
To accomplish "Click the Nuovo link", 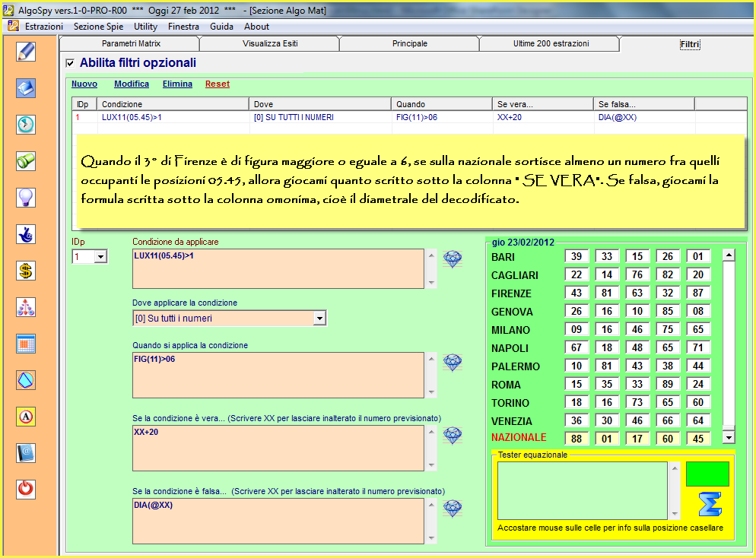I will (84, 84).
